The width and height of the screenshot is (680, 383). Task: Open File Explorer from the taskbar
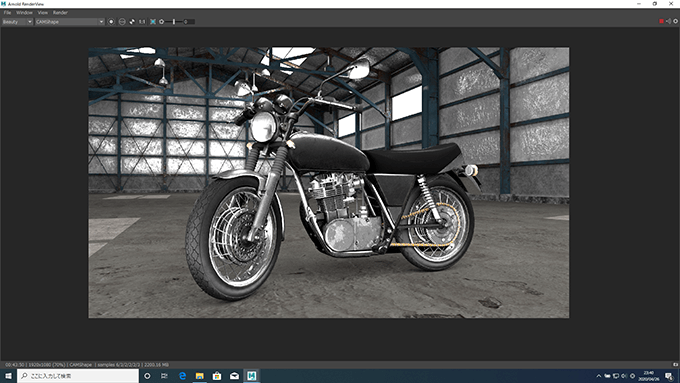(x=199, y=376)
